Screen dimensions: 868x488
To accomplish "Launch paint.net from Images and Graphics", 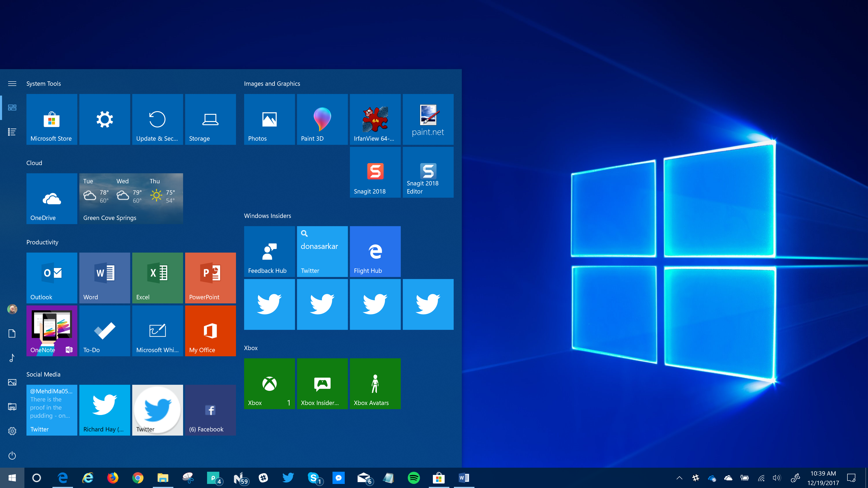I will pyautogui.click(x=428, y=119).
